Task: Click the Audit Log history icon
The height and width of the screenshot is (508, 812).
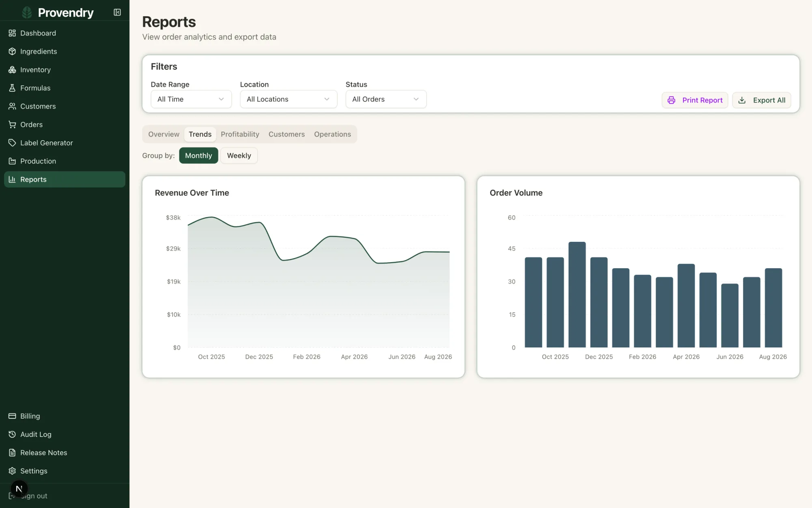Action: 12,434
